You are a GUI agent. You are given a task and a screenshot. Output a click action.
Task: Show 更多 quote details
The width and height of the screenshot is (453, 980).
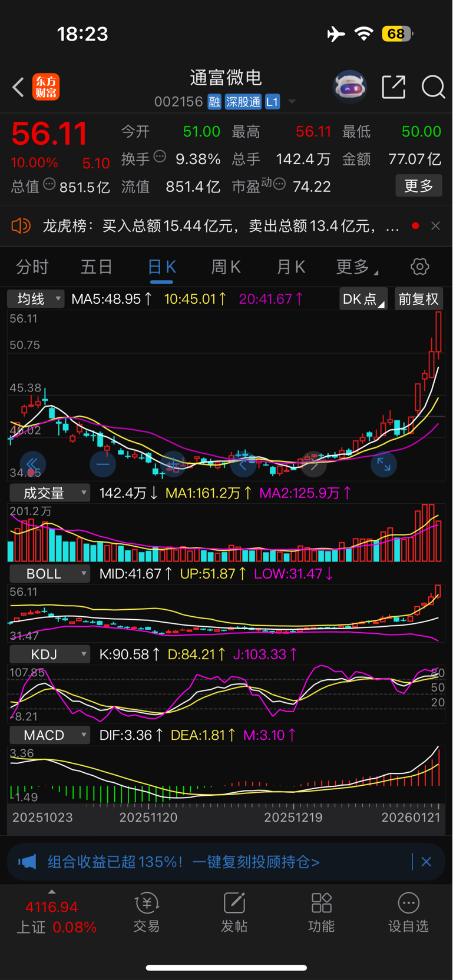coord(419,186)
